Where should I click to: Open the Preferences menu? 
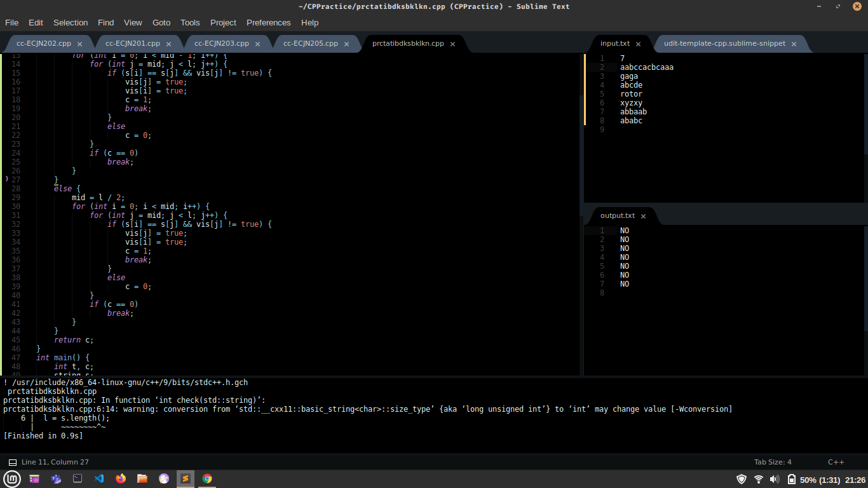tap(268, 22)
